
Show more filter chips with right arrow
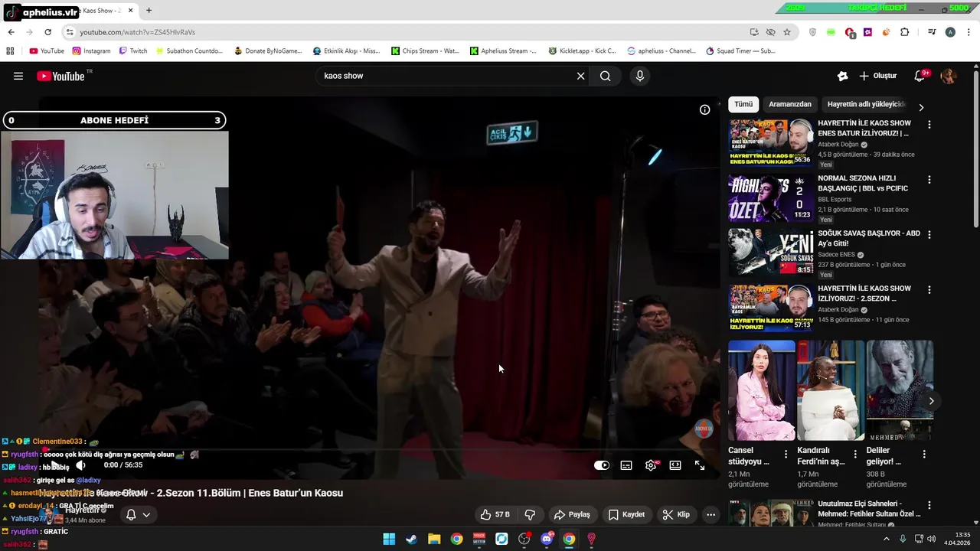coord(921,107)
